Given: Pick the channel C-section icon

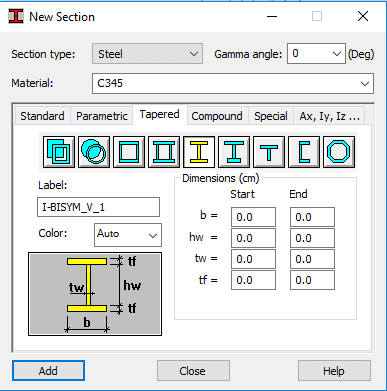Looking at the screenshot, I should click(x=304, y=152).
